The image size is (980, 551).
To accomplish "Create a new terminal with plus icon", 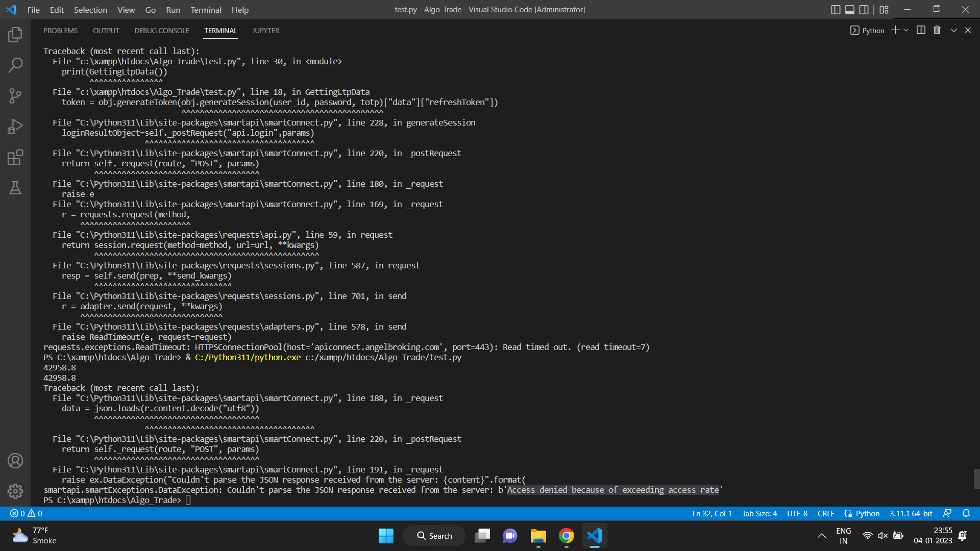I will 895,30.
